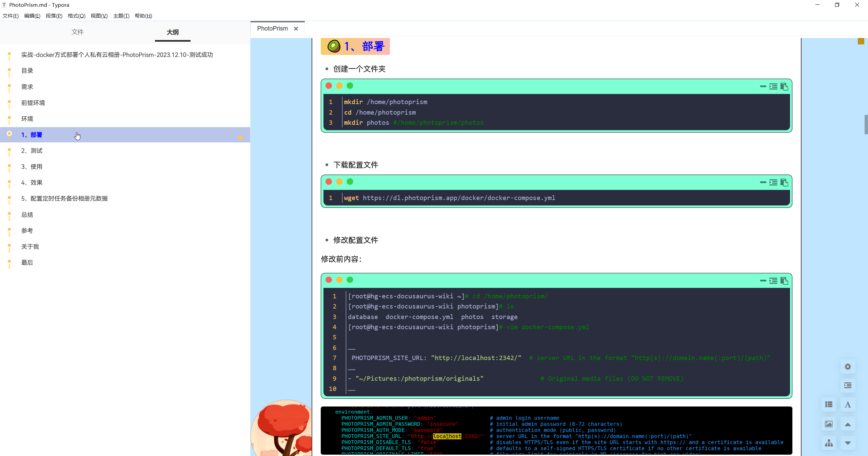Click floating indent icon below the gear

848,385
